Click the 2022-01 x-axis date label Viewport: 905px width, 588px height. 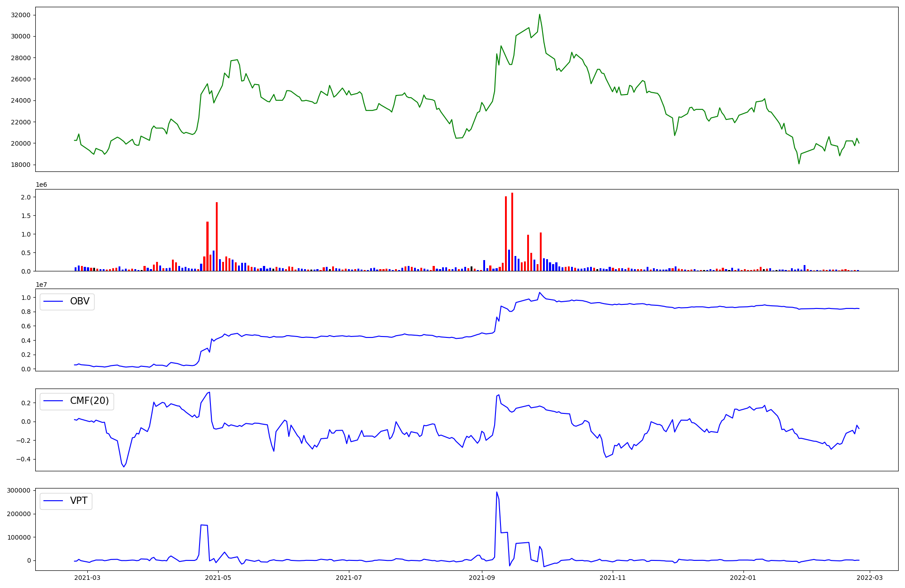(743, 578)
